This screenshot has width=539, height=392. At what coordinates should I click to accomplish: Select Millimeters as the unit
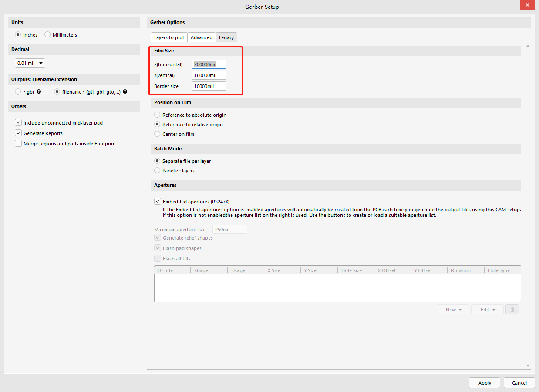tap(48, 35)
